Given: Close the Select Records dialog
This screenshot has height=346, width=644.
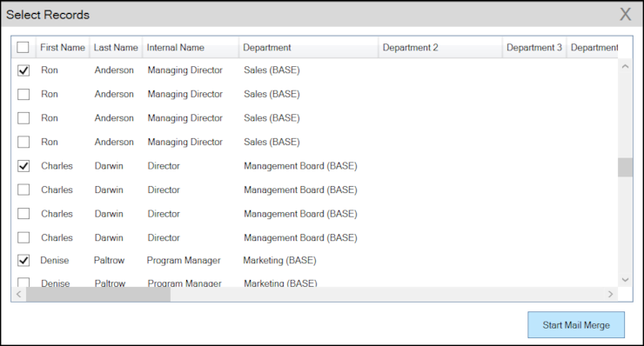Looking at the screenshot, I should 625,15.
